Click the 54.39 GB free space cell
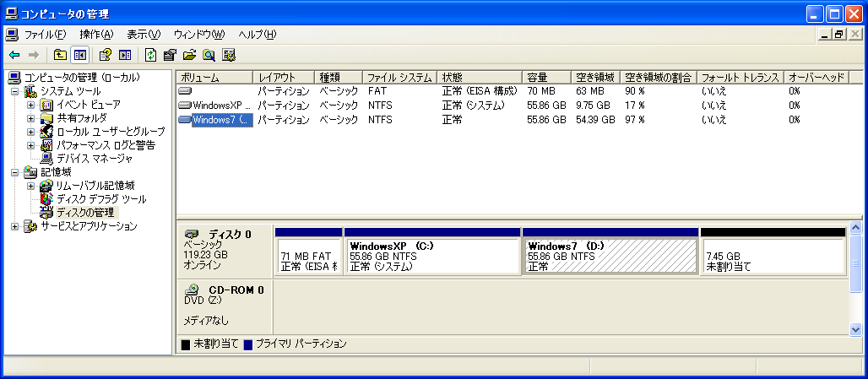The height and width of the screenshot is (379, 868). pos(595,120)
